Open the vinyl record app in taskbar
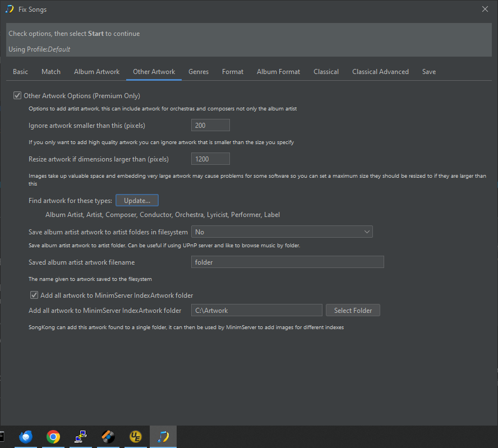498x448 pixels. click(108, 437)
